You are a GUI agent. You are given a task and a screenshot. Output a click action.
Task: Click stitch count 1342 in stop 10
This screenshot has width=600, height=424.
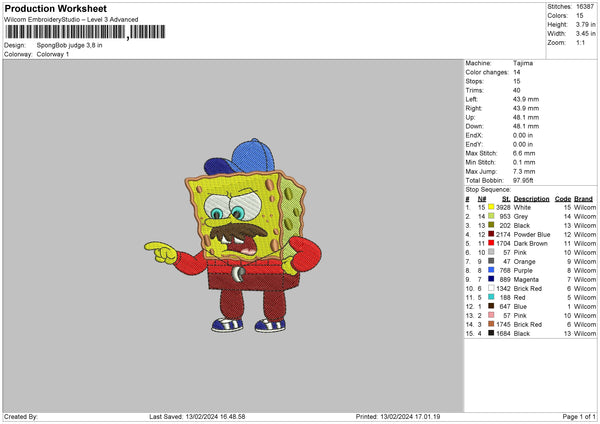(x=503, y=289)
